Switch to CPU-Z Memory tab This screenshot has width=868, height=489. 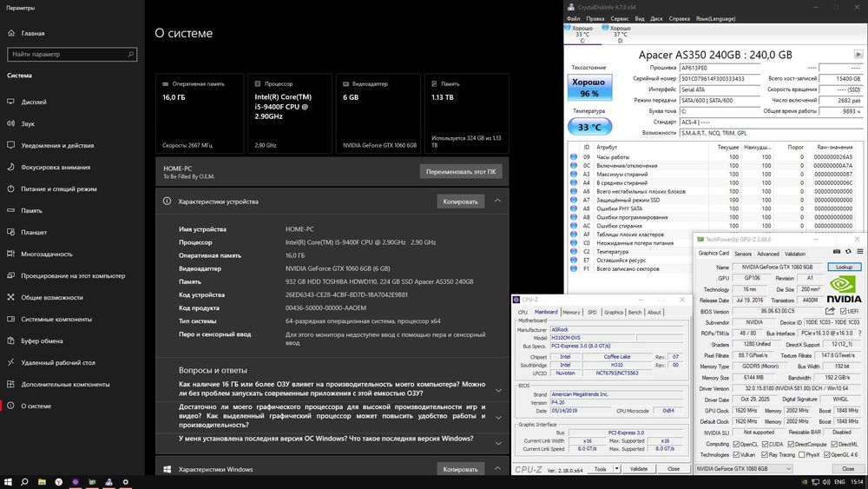point(571,313)
